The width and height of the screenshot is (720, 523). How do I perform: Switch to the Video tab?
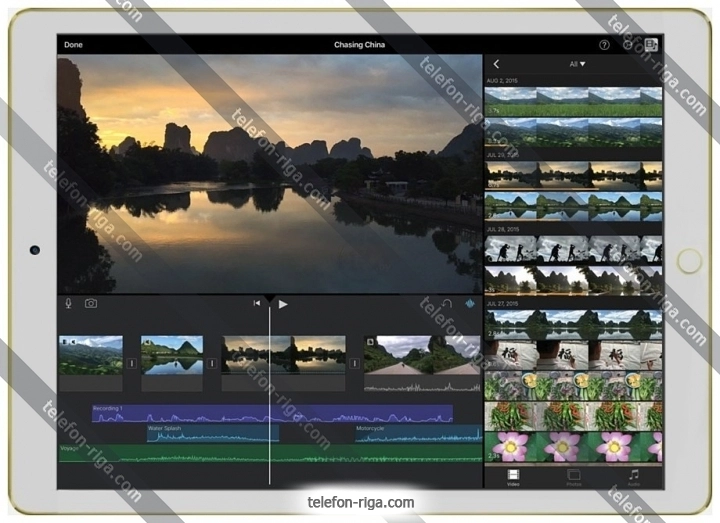tap(513, 476)
